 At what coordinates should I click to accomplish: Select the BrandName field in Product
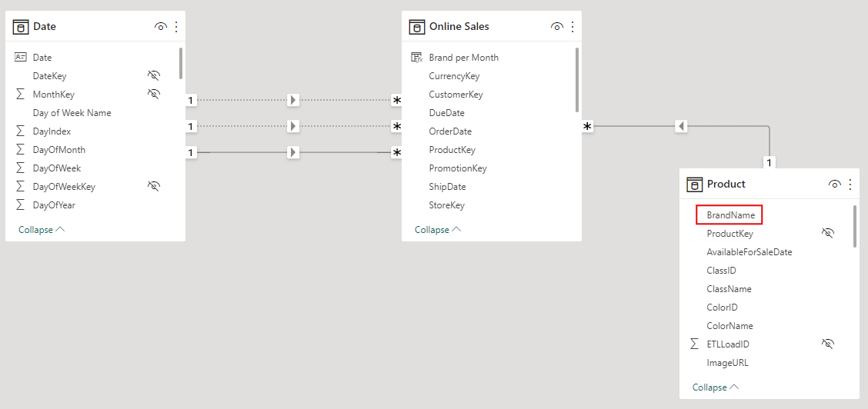729,215
